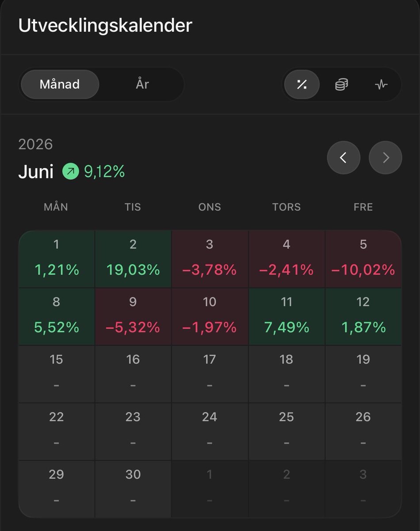The height and width of the screenshot is (531, 420).
Task: Open June 5 cell showing −10,02%
Action: click(x=363, y=259)
